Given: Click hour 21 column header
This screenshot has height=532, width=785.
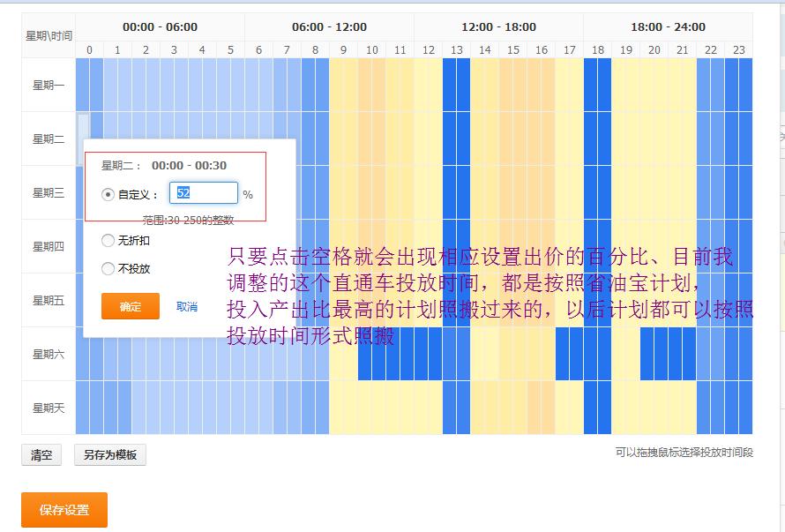Looking at the screenshot, I should (x=683, y=49).
